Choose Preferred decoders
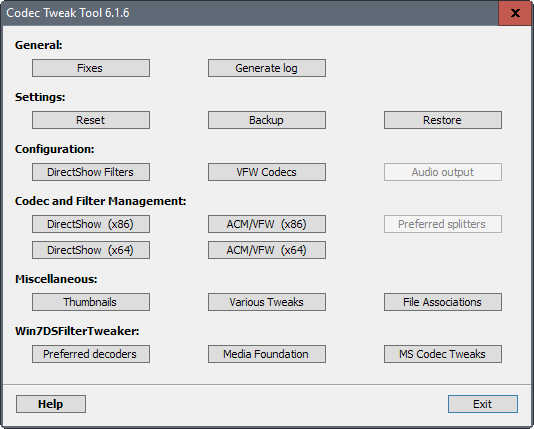534x429 pixels. click(x=91, y=354)
